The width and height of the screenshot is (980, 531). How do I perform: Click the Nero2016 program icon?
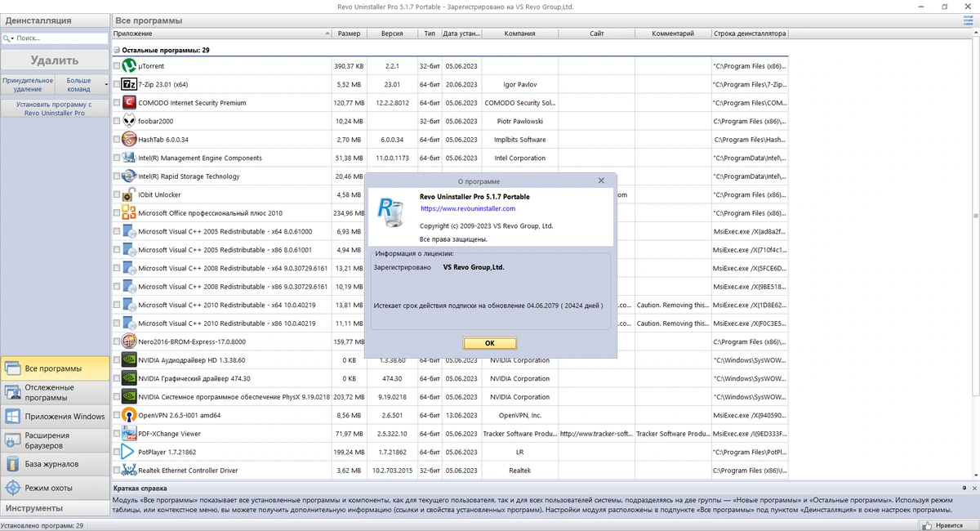[129, 341]
